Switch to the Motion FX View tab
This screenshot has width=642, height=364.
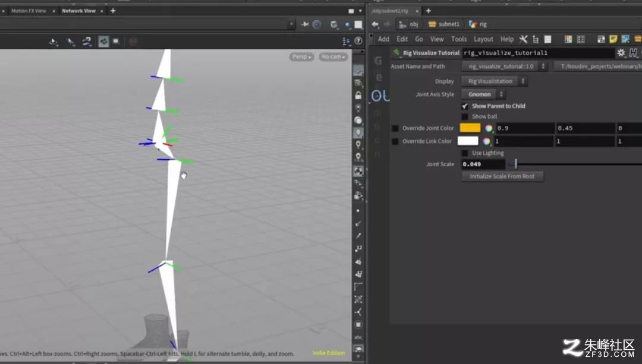tap(29, 11)
